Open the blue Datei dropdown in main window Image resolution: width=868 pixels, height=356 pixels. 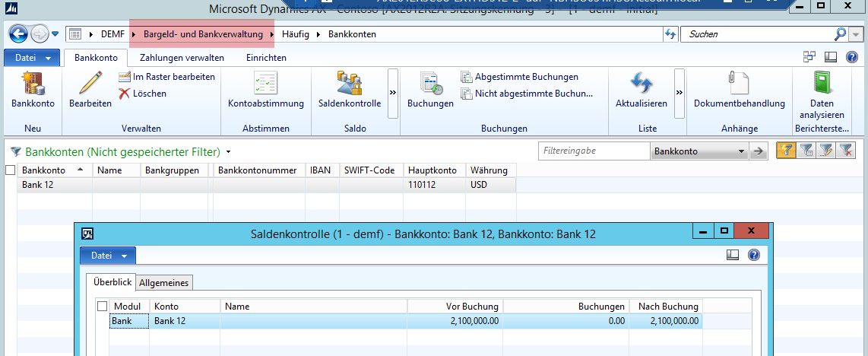32,58
